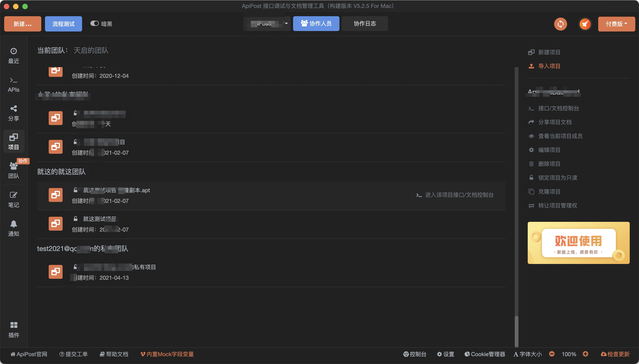Open 设置 settings in status bar
This screenshot has width=639, height=364.
446,354
